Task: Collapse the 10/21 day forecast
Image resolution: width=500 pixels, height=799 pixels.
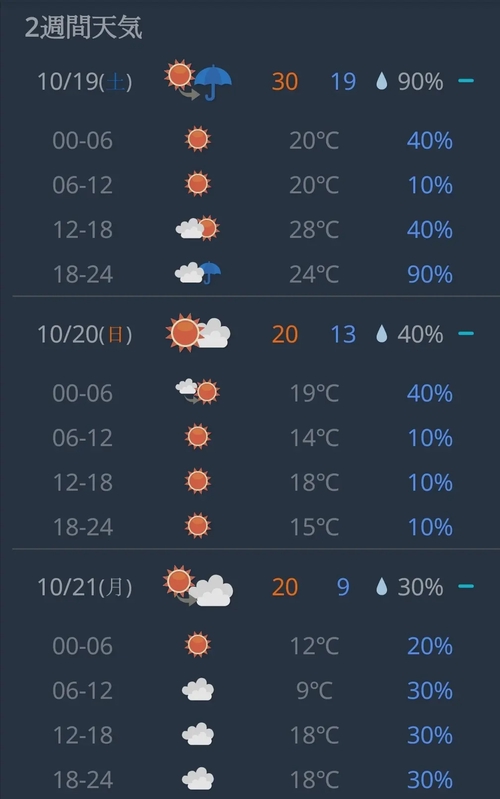Action: click(x=466, y=586)
